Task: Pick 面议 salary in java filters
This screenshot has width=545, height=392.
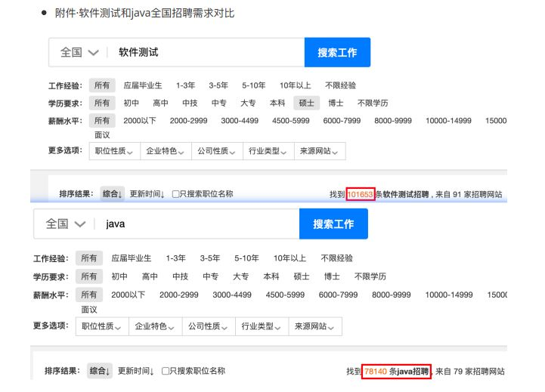Action: click(x=89, y=310)
